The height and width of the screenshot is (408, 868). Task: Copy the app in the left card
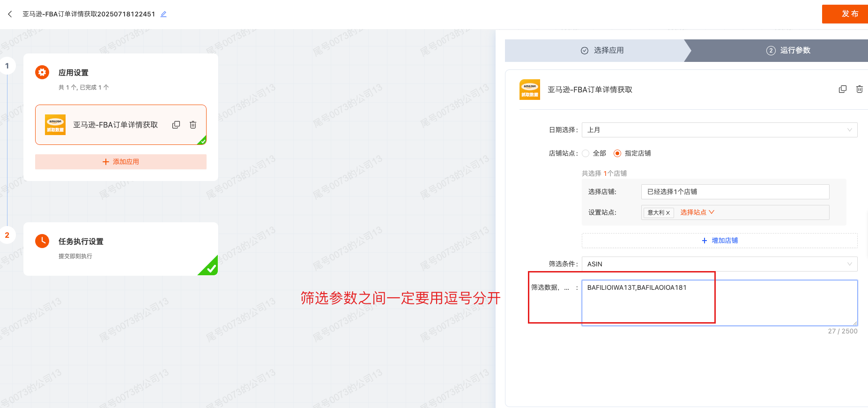[x=176, y=125]
